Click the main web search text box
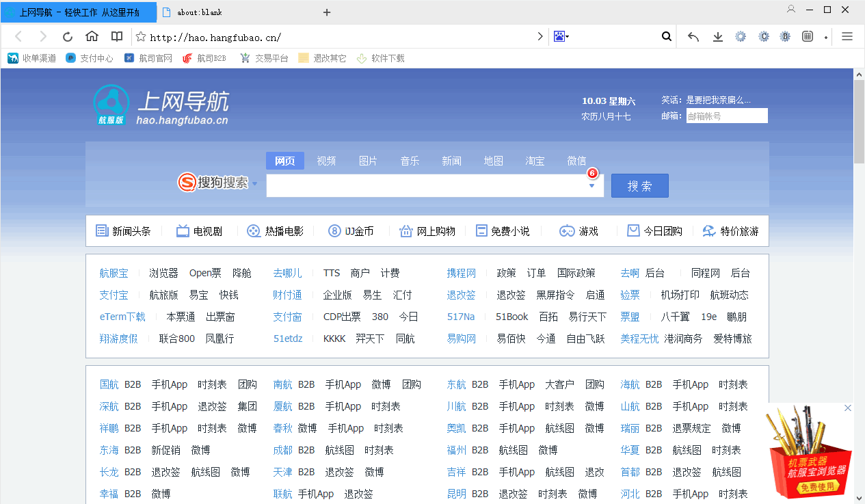Viewport: 865px width, 504px height. tap(425, 185)
